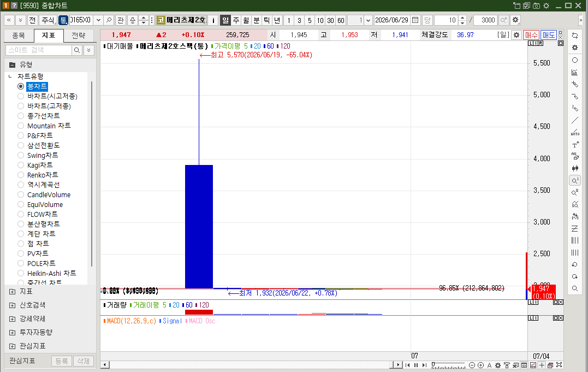
Task: Open the minute interval dropdown arrow
Action: (368, 20)
